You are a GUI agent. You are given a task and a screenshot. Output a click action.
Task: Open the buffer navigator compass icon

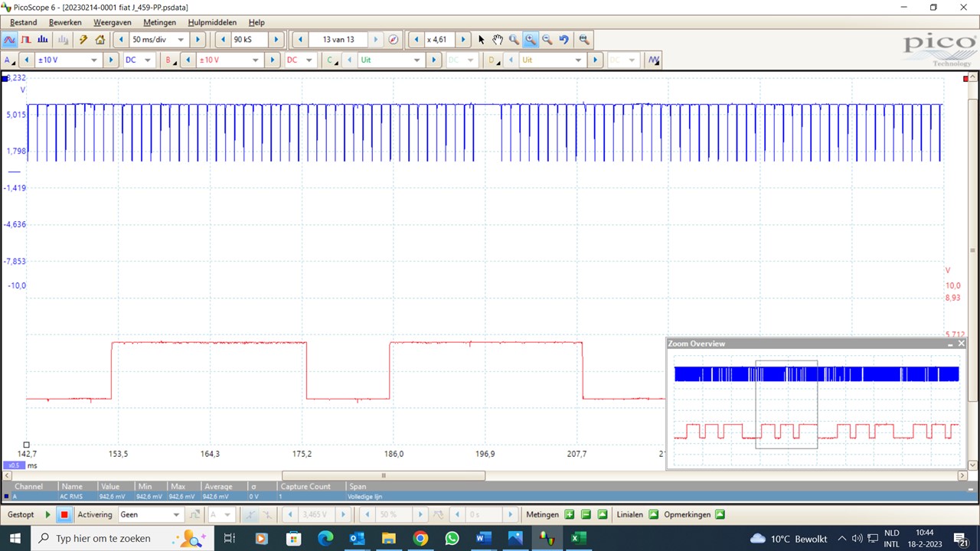(x=394, y=40)
